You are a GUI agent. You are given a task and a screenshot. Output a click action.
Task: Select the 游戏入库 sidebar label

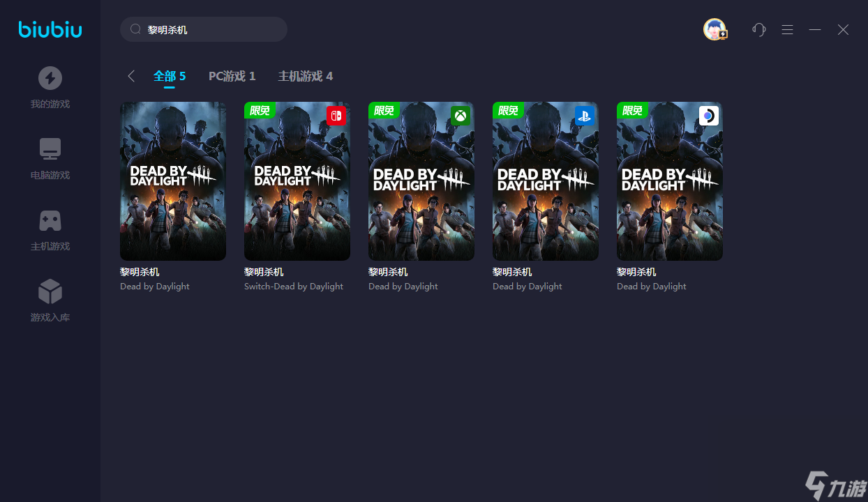(x=50, y=318)
